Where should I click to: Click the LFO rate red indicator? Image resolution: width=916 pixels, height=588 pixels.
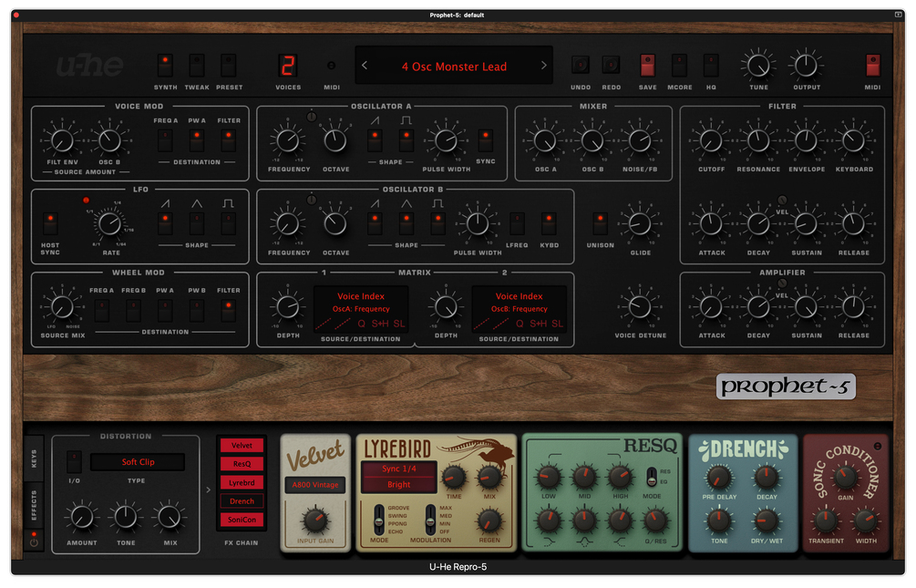click(86, 201)
